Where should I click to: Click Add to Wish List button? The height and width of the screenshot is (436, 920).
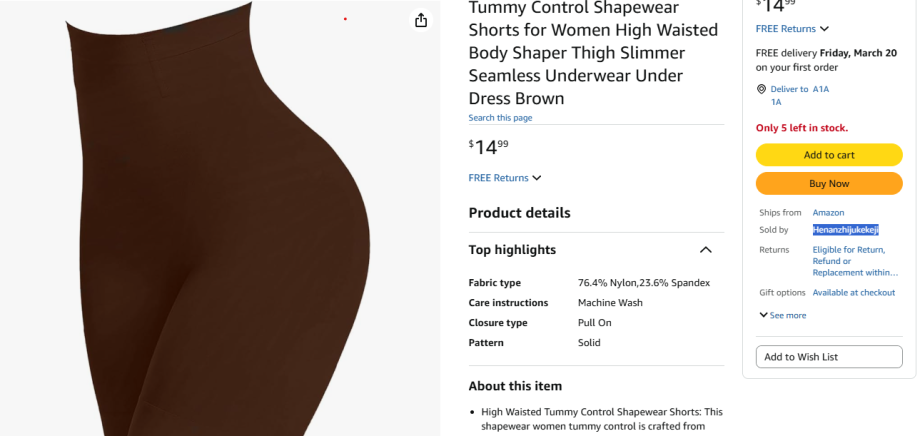[829, 357]
